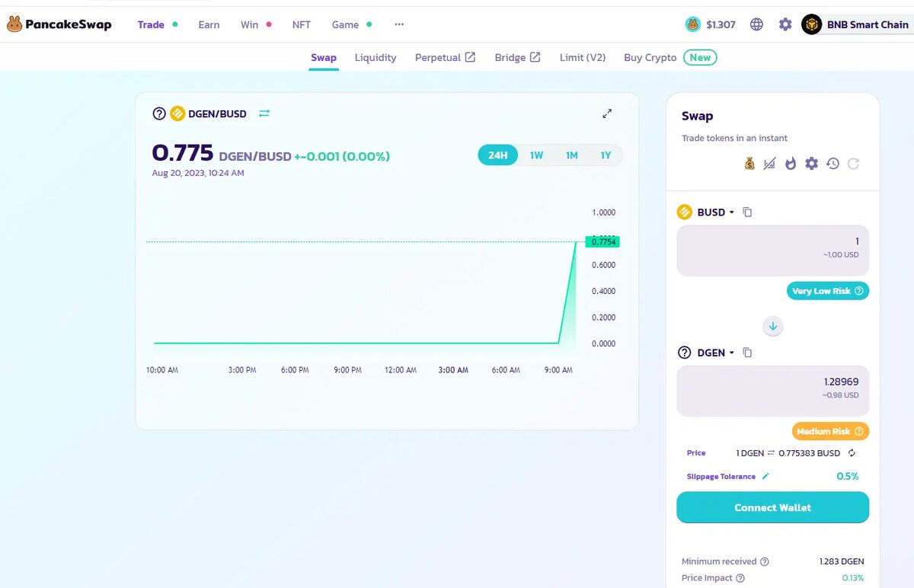914x588 pixels.
Task: Select the 1Y chart range
Action: coord(606,155)
